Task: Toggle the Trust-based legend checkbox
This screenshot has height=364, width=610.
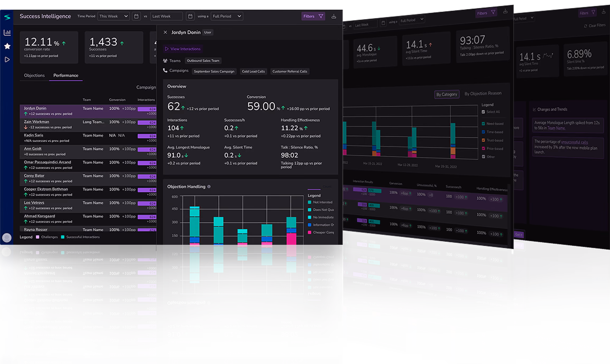Action: pos(483,140)
